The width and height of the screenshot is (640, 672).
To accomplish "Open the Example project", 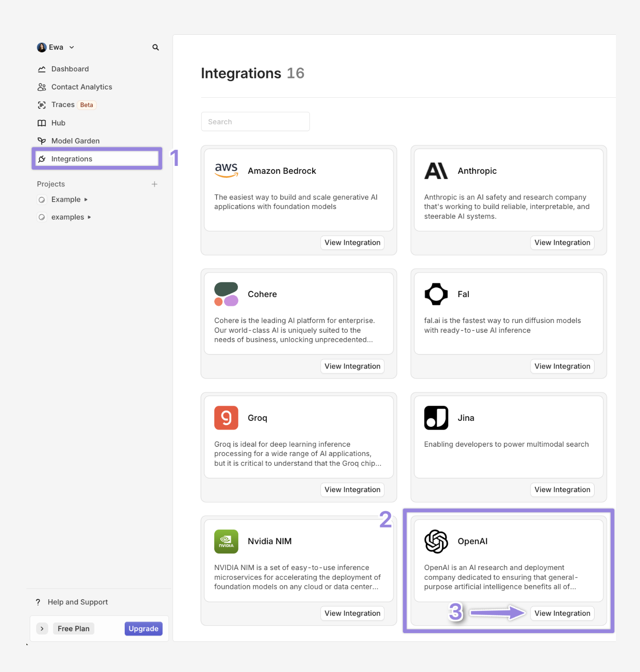I will coord(66,199).
